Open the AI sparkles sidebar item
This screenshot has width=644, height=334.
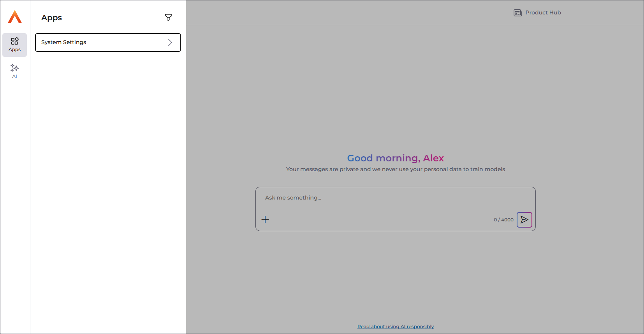click(x=15, y=71)
